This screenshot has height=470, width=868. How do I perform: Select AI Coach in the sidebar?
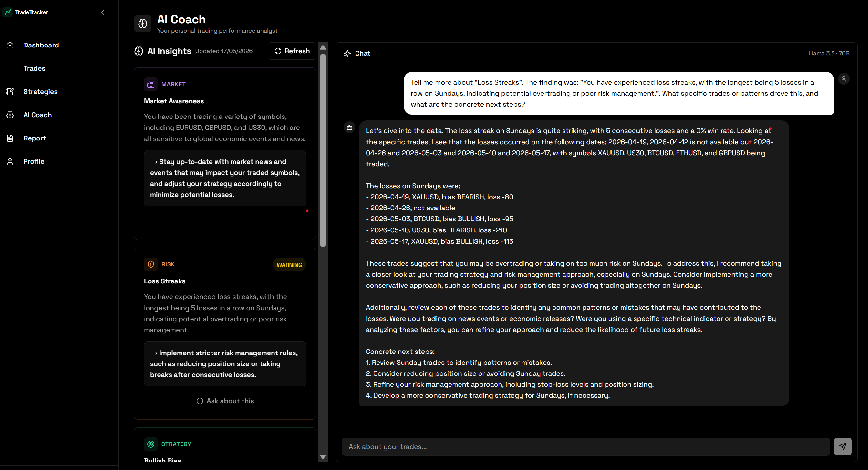38,115
